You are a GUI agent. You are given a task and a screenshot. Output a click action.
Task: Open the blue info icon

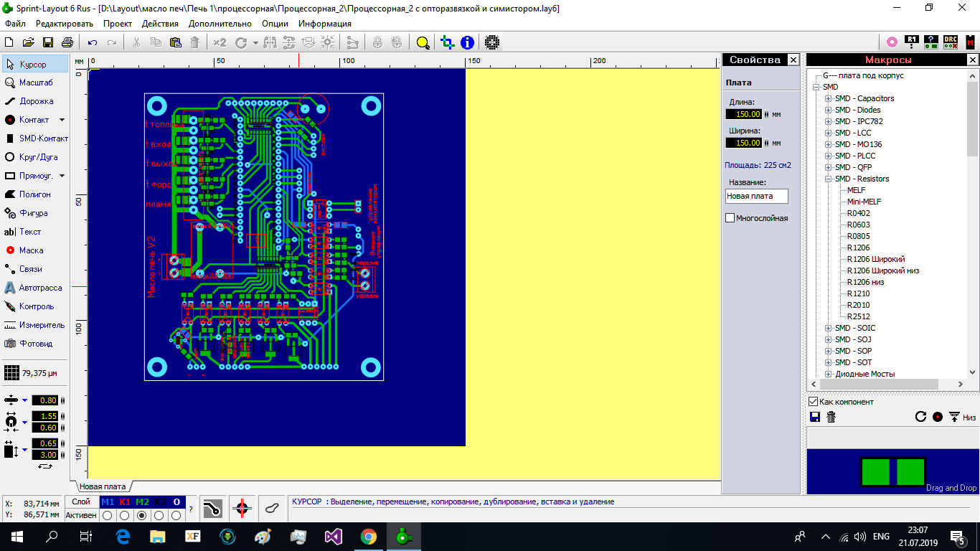pyautogui.click(x=467, y=42)
